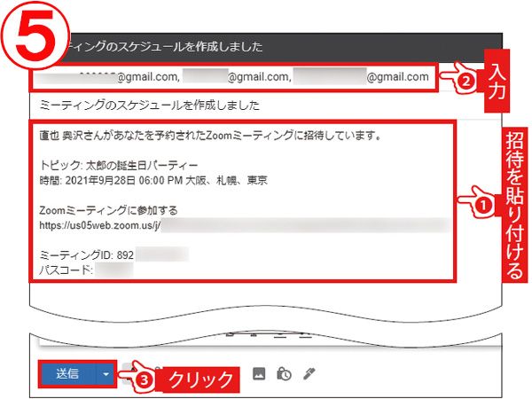Image resolution: width=532 pixels, height=399 pixels.
Task: Click the invitation line 直也 奥沢さんがあなたを予約された
Action: coord(210,136)
